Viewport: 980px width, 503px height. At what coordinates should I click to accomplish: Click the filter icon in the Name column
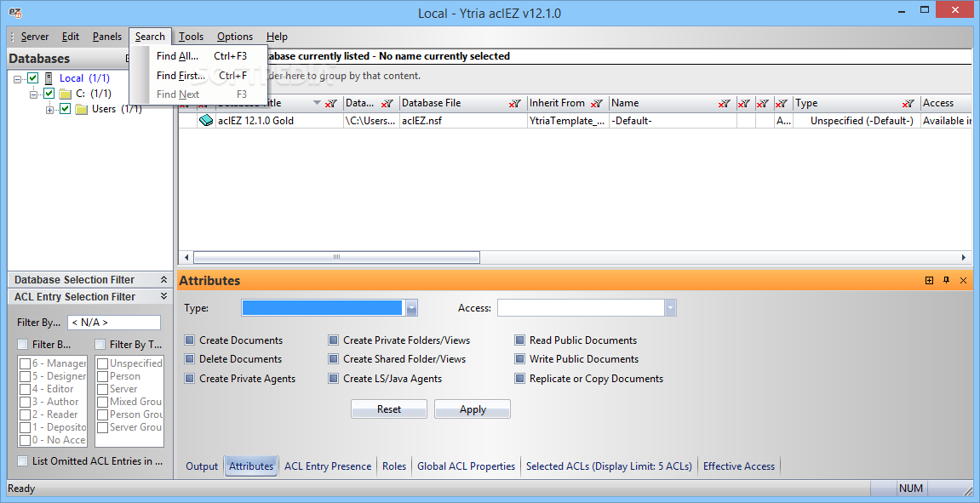point(725,104)
